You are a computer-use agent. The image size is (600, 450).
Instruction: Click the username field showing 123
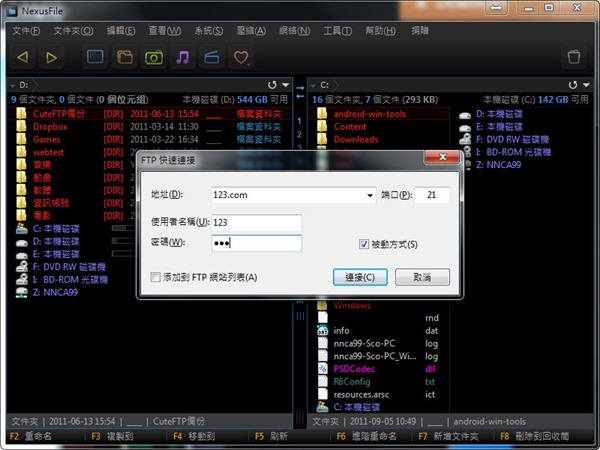coord(256,223)
